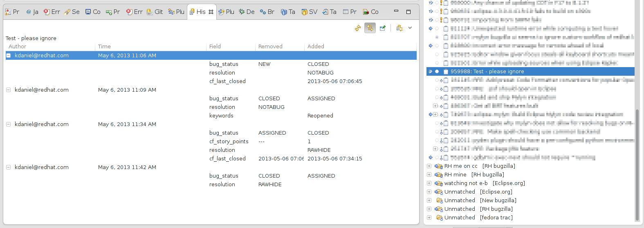Click the Reopened keyword value
Viewport: 644px width, 228px height.
[320, 115]
